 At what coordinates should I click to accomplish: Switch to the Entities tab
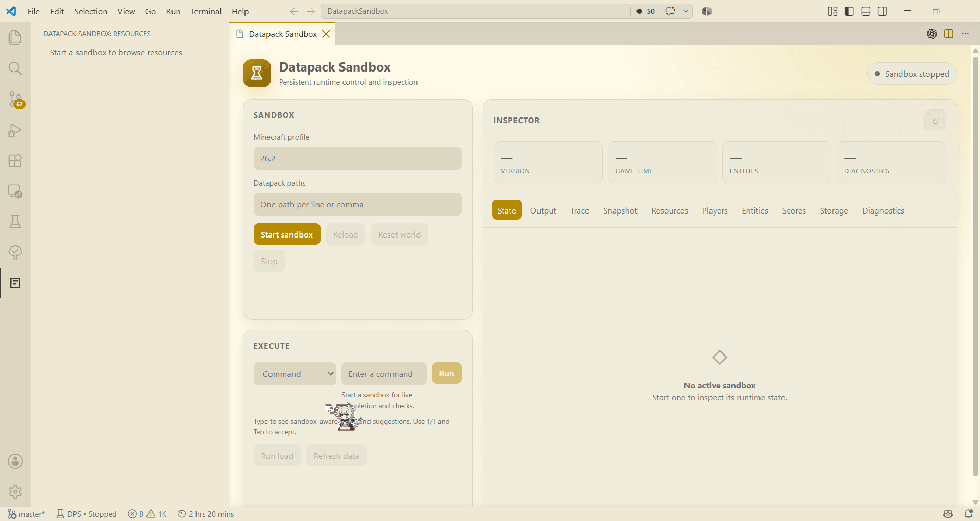tap(755, 210)
